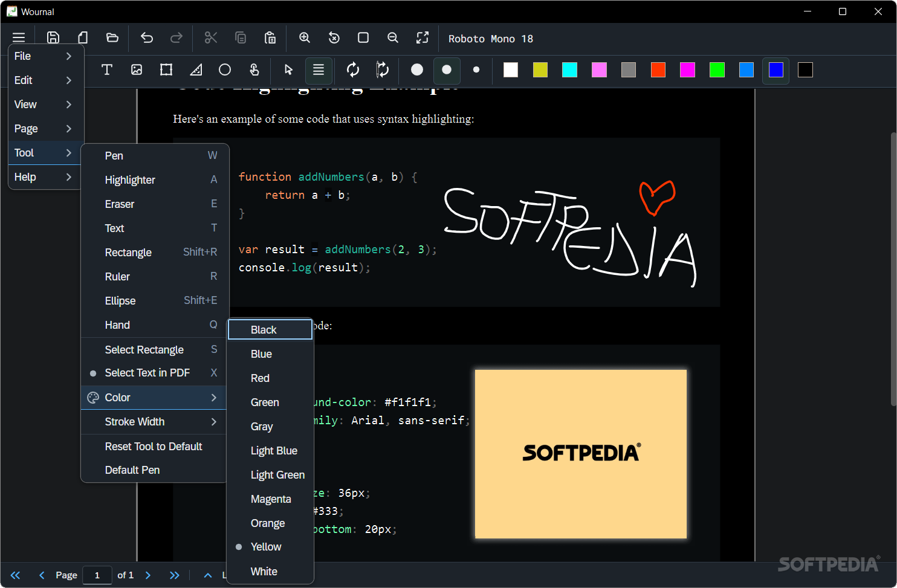Go to the first page button
897x588 pixels.
pyautogui.click(x=16, y=575)
